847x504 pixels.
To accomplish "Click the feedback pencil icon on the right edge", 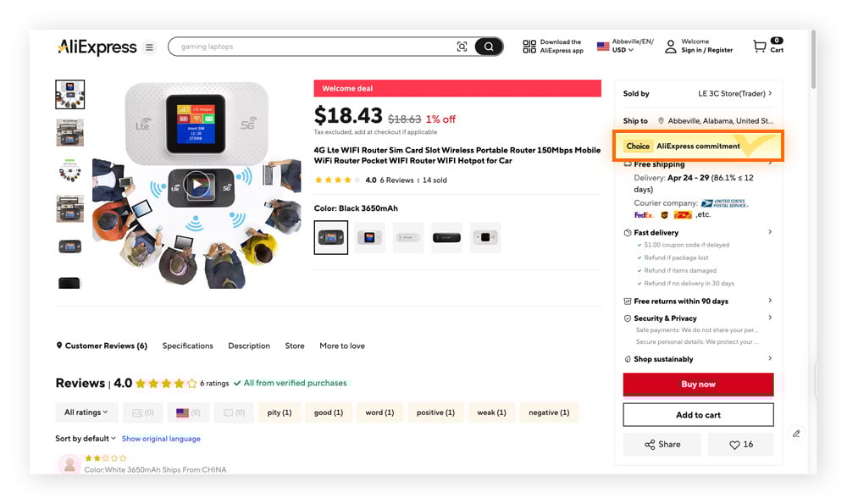I will [x=796, y=433].
